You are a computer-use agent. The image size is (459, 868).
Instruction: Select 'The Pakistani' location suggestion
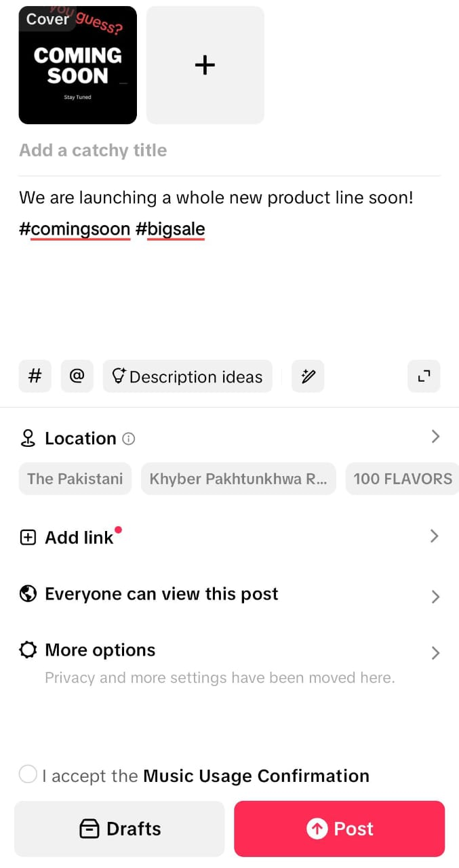point(75,479)
